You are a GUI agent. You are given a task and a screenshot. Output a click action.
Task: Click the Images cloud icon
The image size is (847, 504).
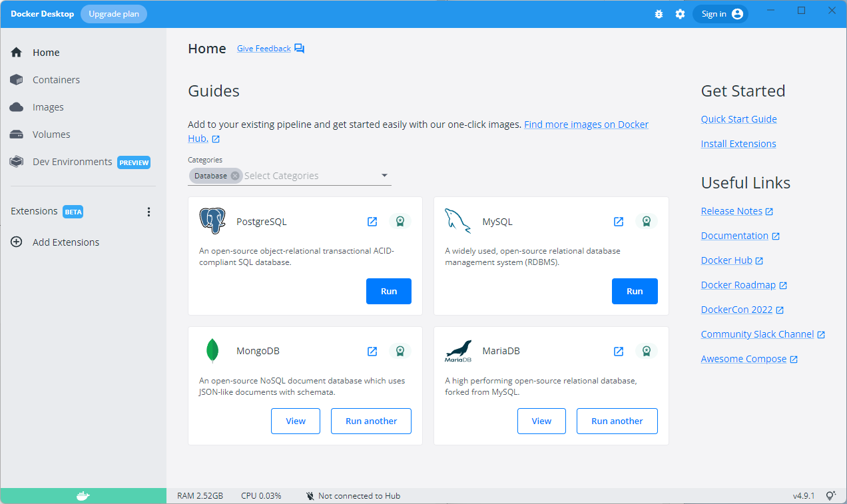click(17, 107)
